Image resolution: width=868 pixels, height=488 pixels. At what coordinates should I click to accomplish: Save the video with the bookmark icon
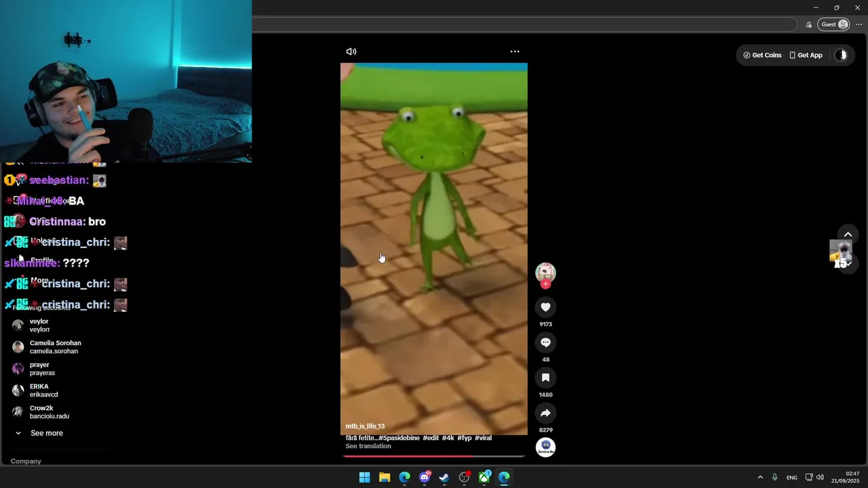(545, 378)
